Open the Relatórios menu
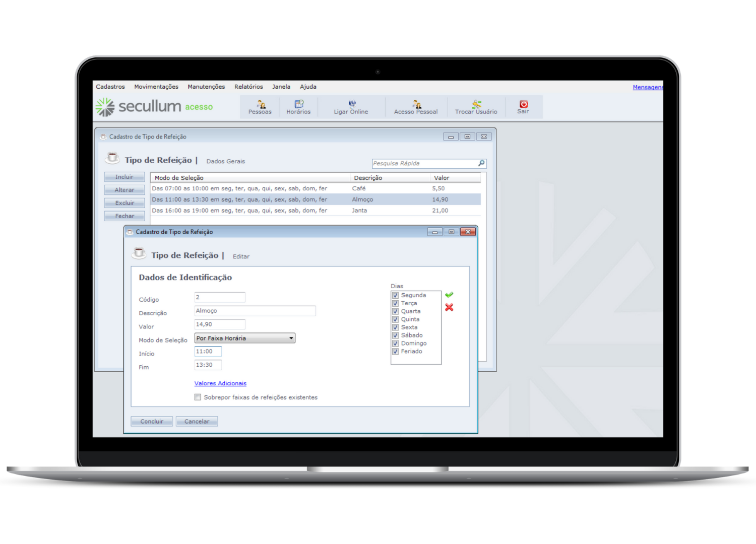The image size is (756, 544). coord(248,87)
